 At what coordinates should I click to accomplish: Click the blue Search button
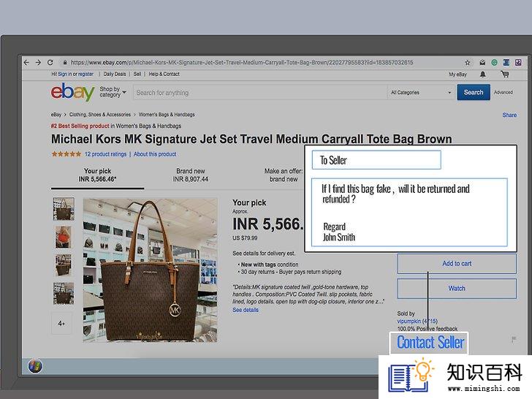tap(474, 92)
